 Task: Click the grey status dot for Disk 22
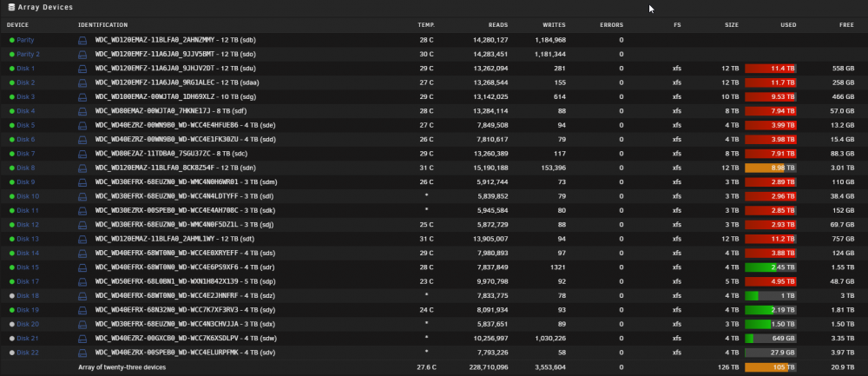(x=11, y=353)
